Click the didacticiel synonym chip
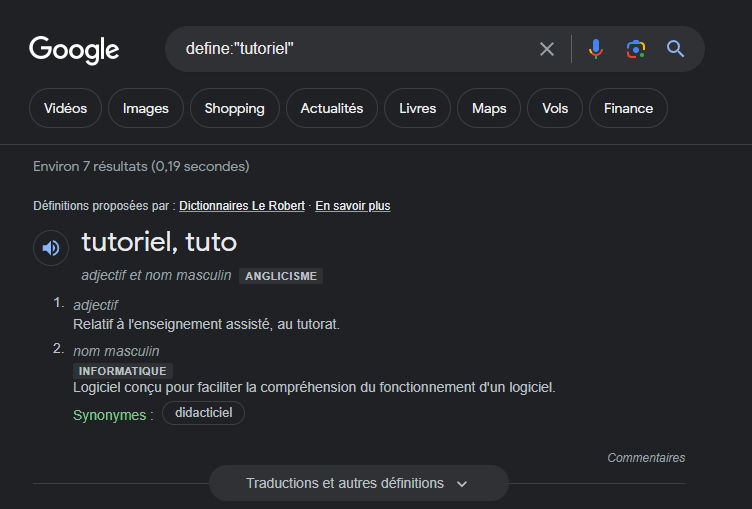Image resolution: width=752 pixels, height=509 pixels. (x=203, y=413)
